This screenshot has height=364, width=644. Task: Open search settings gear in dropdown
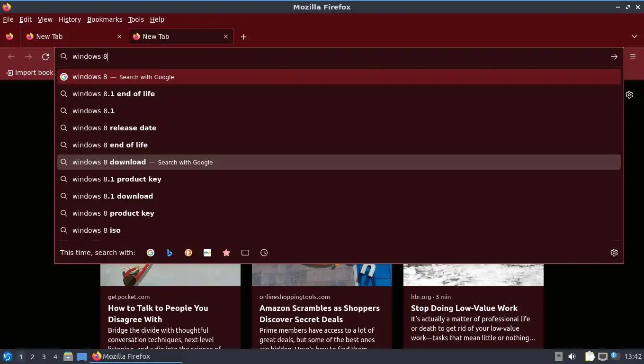tap(614, 253)
